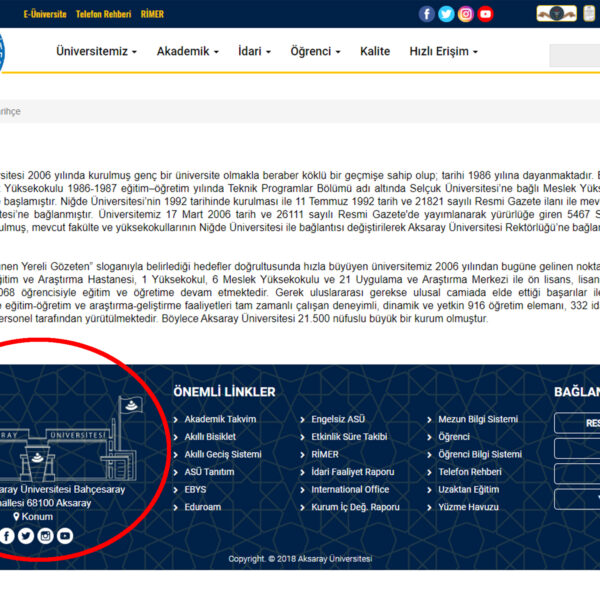The image size is (600, 600).
Task: Expand the İdari dropdown menu
Action: tap(254, 51)
